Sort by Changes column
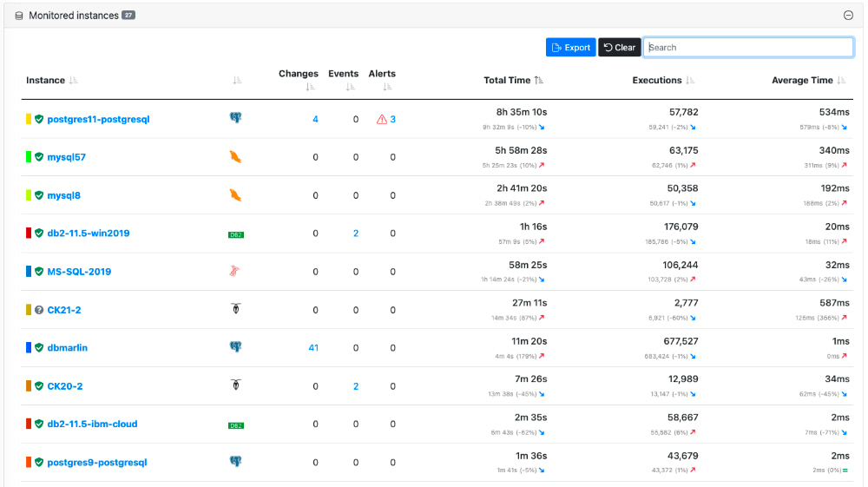Screen dimensions: 868x487 310,87
